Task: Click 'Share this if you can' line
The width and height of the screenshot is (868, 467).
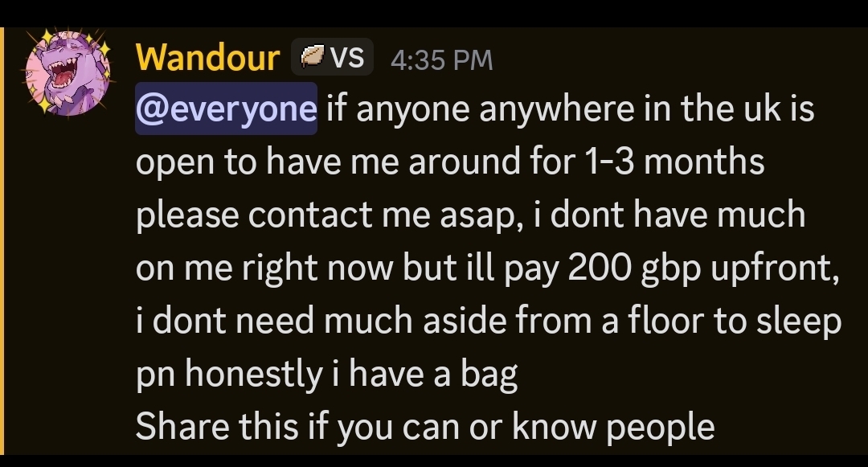Action: pyautogui.click(x=424, y=427)
